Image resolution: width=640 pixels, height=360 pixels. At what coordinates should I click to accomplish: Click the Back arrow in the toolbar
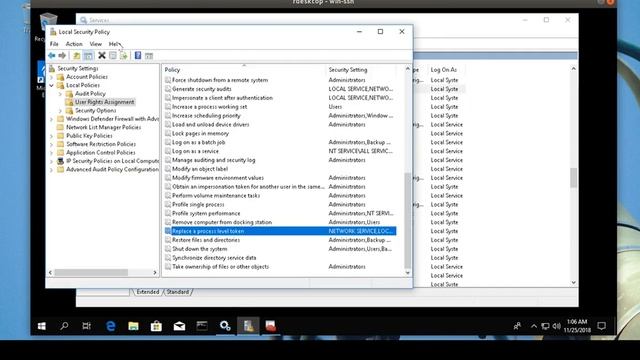coord(52,56)
